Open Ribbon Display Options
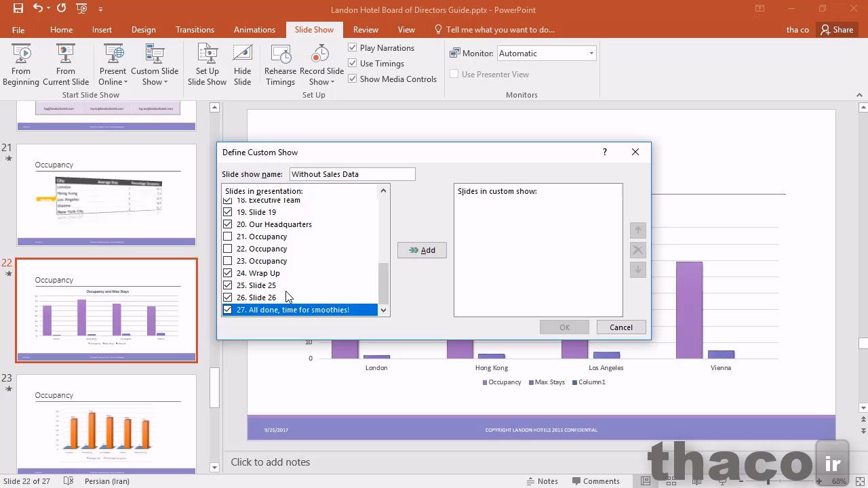Viewport: 868px width, 488px height. tap(759, 9)
